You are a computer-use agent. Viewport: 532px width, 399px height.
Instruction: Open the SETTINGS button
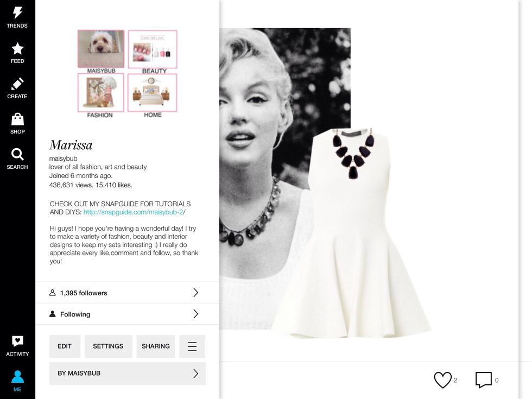click(x=108, y=346)
